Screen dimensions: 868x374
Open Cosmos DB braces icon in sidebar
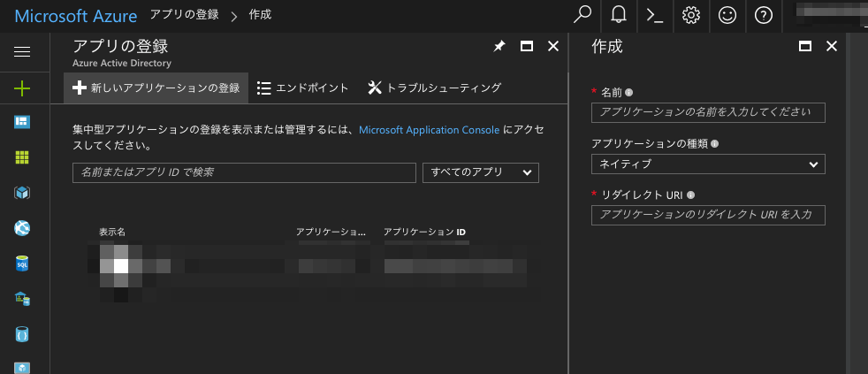22,335
